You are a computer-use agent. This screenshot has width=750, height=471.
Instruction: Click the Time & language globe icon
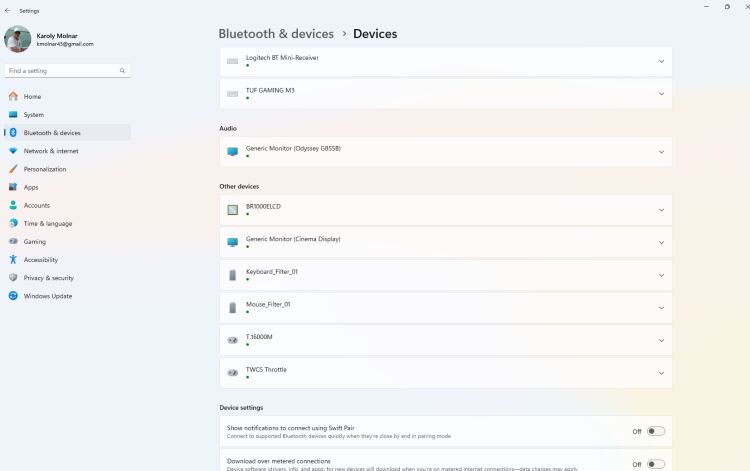point(13,223)
